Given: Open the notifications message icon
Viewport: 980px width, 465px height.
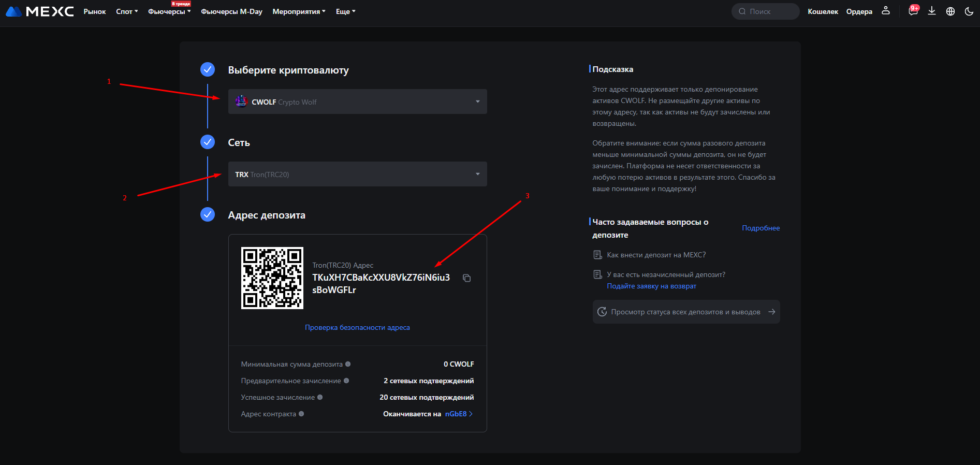Looking at the screenshot, I should tap(913, 11).
